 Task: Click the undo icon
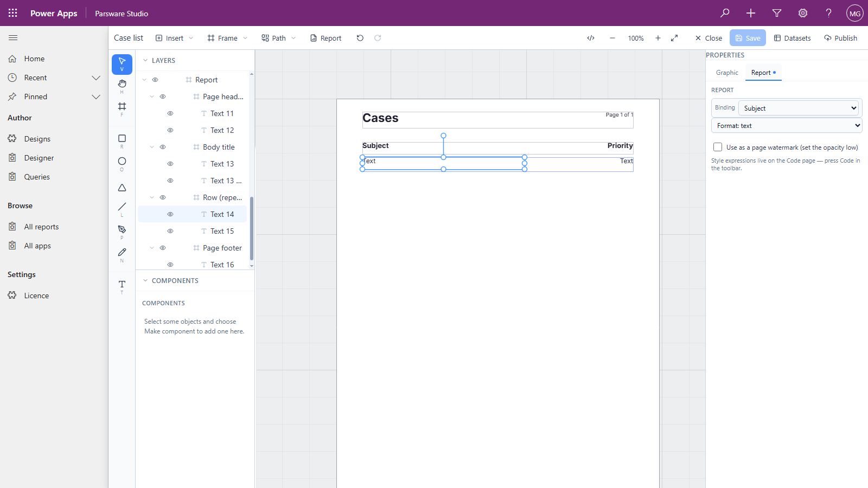pyautogui.click(x=360, y=38)
